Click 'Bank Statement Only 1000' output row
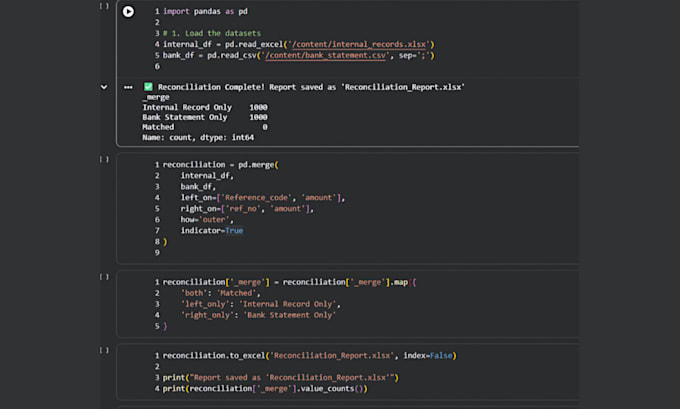The width and height of the screenshot is (680, 409). point(205,117)
